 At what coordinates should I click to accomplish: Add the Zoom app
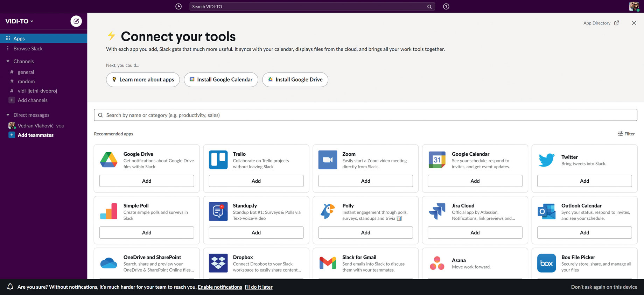tap(365, 181)
